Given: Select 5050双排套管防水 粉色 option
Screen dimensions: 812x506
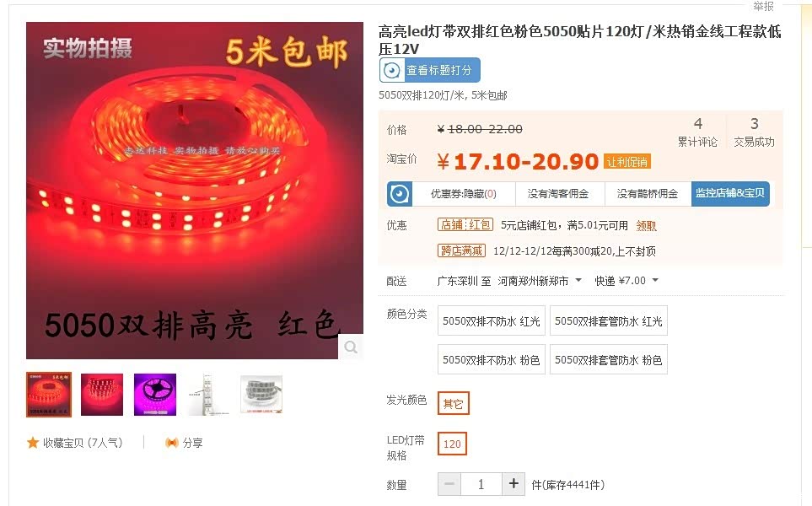Looking at the screenshot, I should coord(609,359).
